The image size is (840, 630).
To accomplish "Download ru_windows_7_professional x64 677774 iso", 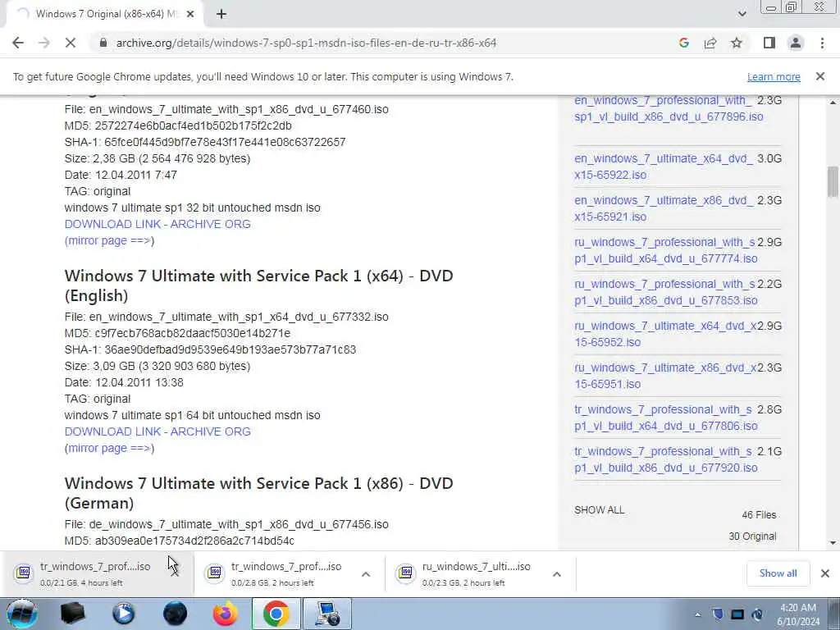I will coord(665,250).
